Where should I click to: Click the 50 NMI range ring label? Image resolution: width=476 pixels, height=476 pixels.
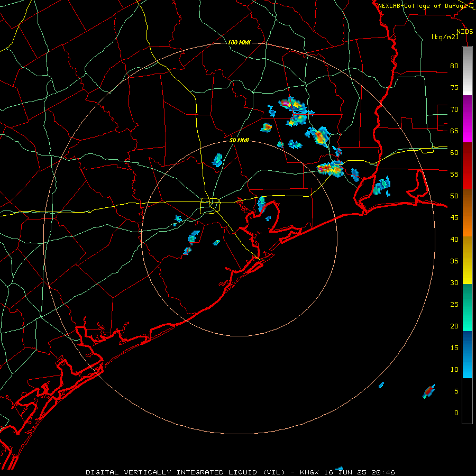pyautogui.click(x=239, y=140)
